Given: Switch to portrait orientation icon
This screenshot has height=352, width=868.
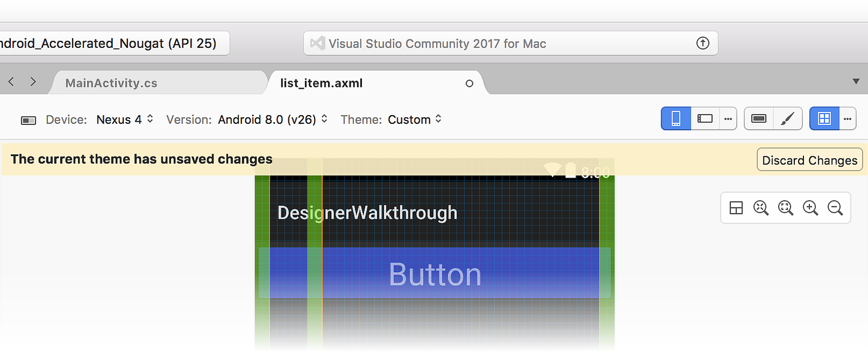Looking at the screenshot, I should coord(676,118).
